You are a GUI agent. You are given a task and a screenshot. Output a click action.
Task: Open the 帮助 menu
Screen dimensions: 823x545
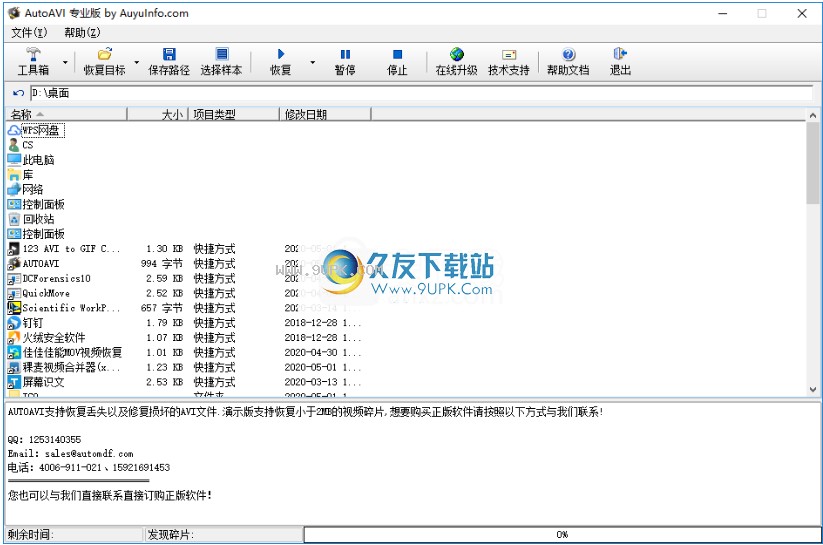82,33
